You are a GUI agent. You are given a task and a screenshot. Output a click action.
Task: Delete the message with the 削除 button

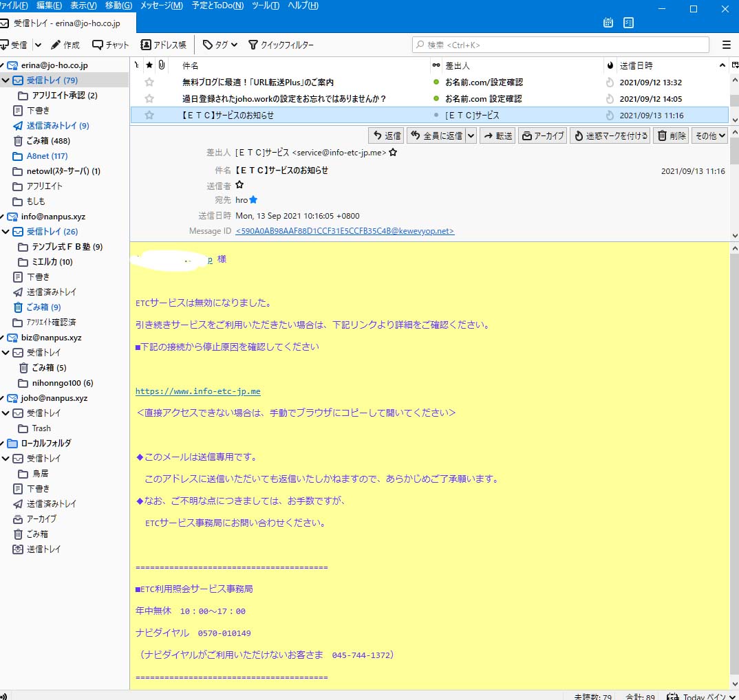click(x=670, y=135)
